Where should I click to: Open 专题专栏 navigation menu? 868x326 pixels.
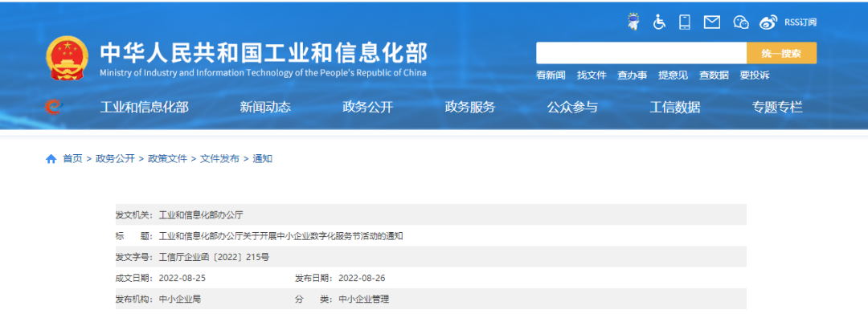(777, 107)
